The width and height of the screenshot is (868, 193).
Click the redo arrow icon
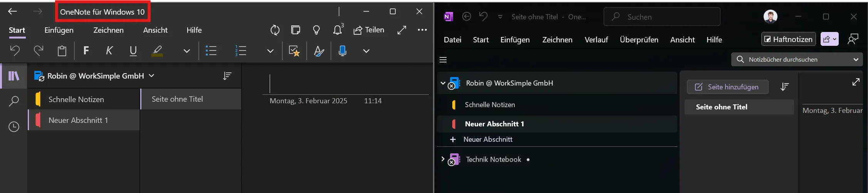[39, 50]
